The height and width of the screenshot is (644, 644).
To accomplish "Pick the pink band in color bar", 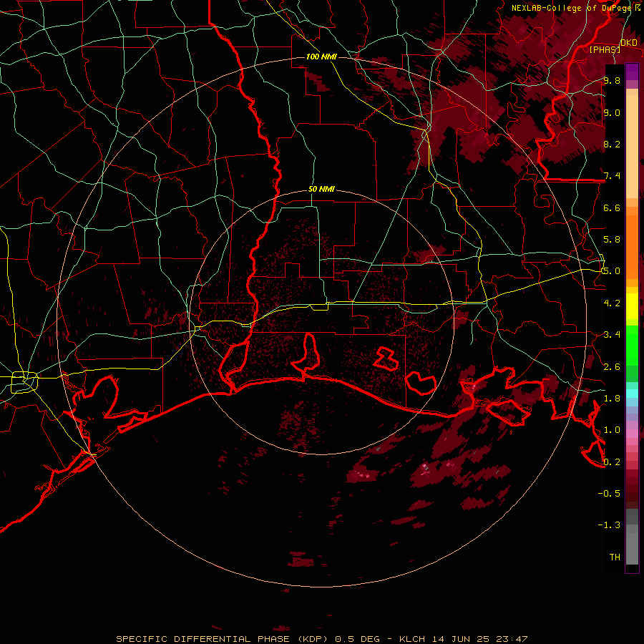I will pos(632,434).
